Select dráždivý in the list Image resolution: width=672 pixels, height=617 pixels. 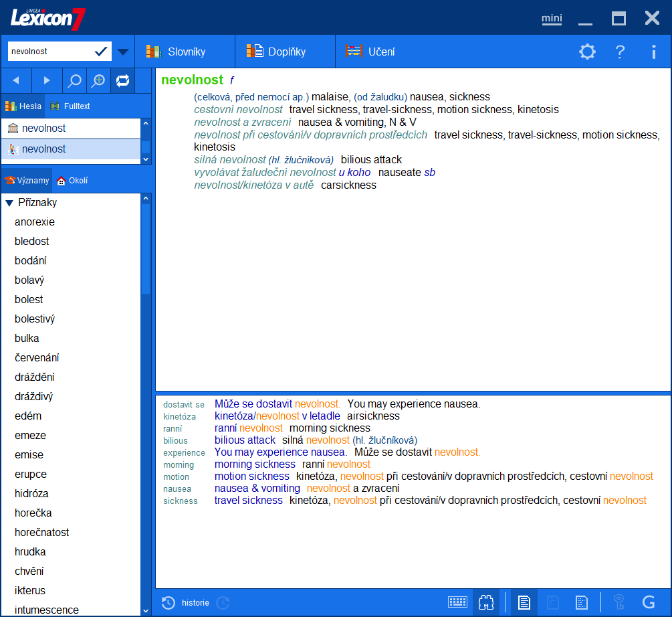pyautogui.click(x=33, y=397)
